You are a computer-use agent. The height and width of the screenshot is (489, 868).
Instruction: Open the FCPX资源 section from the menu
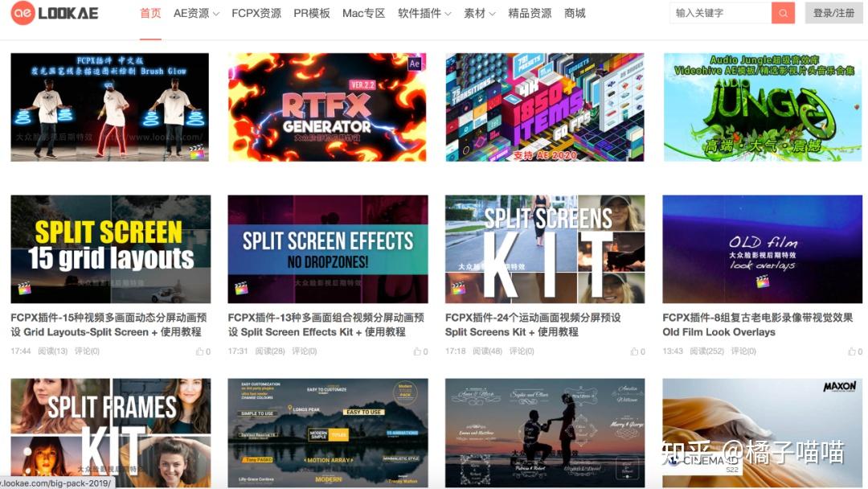coord(256,14)
